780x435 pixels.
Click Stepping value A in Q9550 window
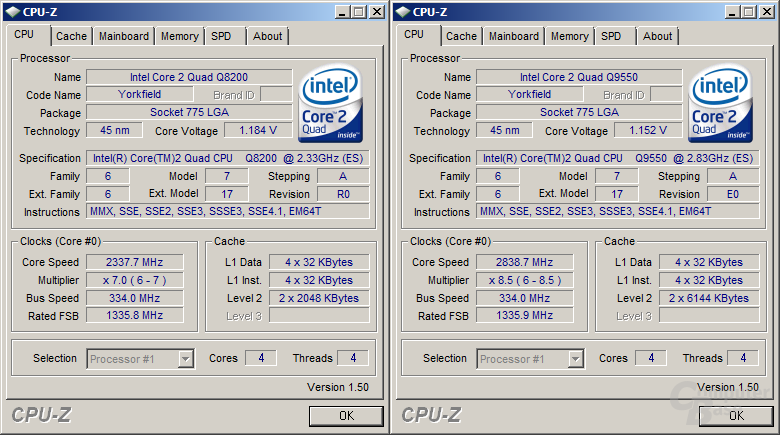click(733, 176)
